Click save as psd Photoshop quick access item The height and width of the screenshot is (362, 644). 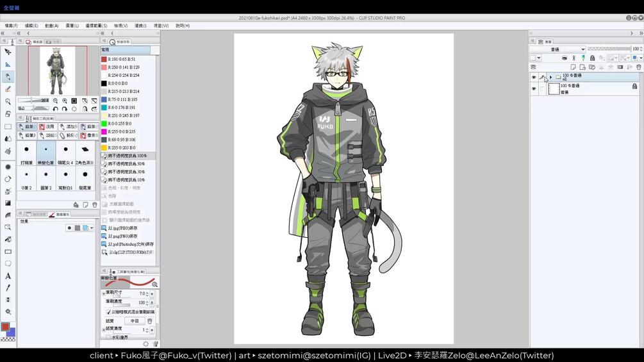click(128, 244)
